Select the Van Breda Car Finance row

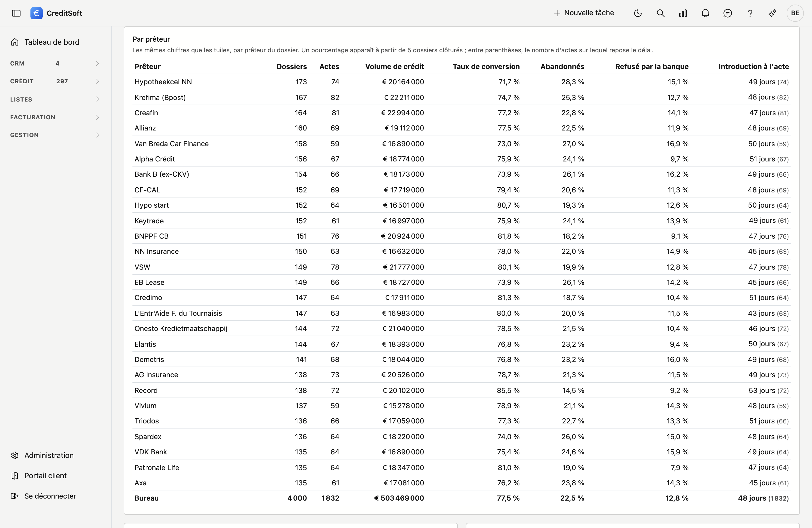(462, 144)
